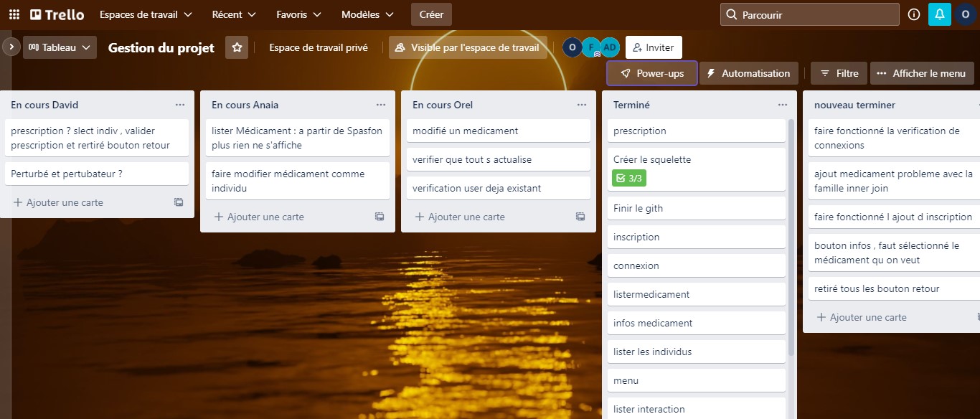
Task: Open card 'menu' in Terminé
Action: click(697, 380)
